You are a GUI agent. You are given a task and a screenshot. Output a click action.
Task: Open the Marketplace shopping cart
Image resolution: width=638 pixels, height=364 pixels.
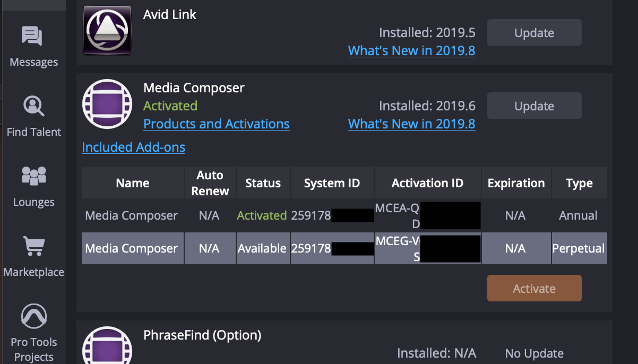click(x=33, y=256)
